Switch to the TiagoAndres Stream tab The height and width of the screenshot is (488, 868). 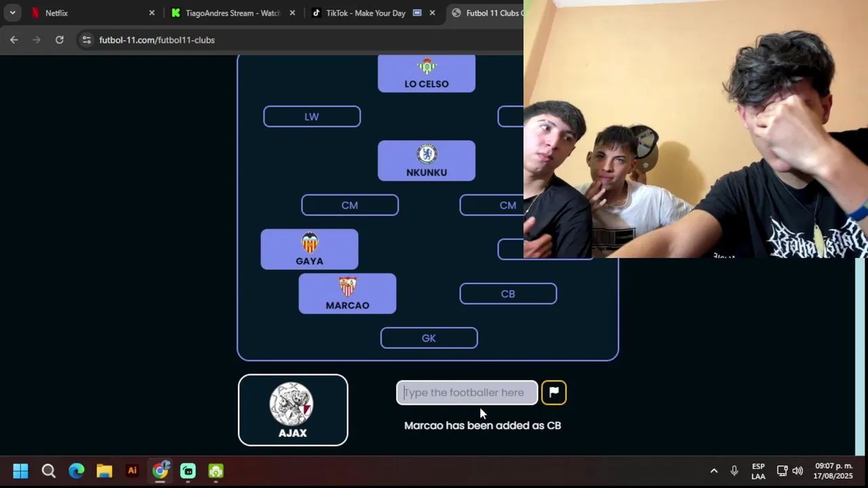point(233,13)
